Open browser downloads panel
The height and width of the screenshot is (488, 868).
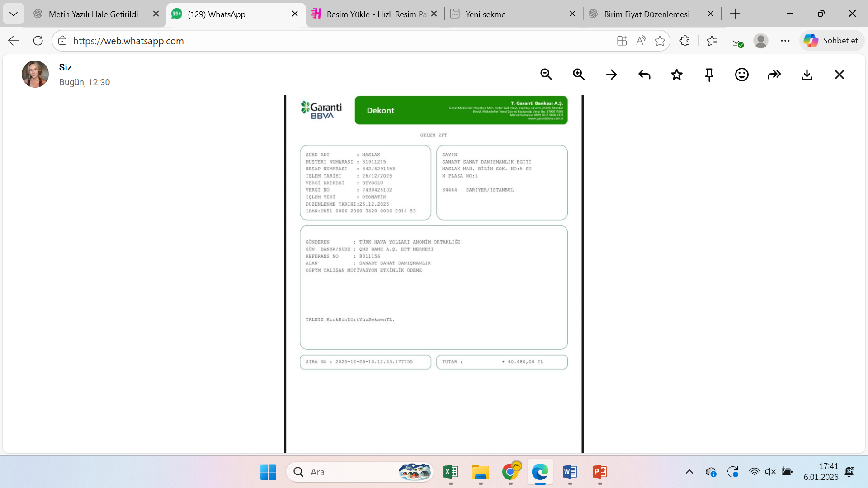pyautogui.click(x=737, y=41)
